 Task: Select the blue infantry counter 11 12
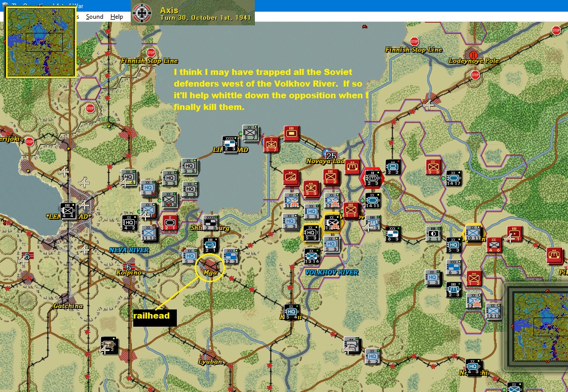(149, 233)
